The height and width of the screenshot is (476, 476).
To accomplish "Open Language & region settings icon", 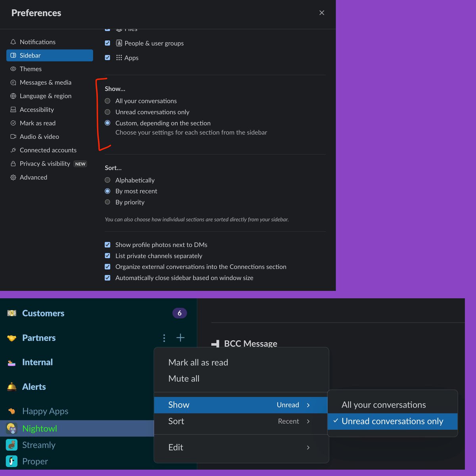I will pyautogui.click(x=13, y=96).
